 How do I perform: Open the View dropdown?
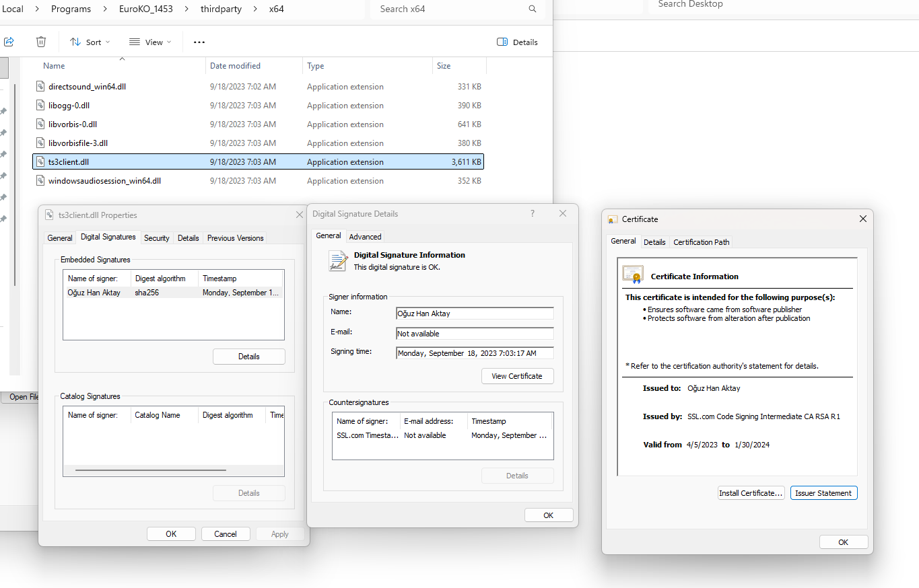point(150,42)
